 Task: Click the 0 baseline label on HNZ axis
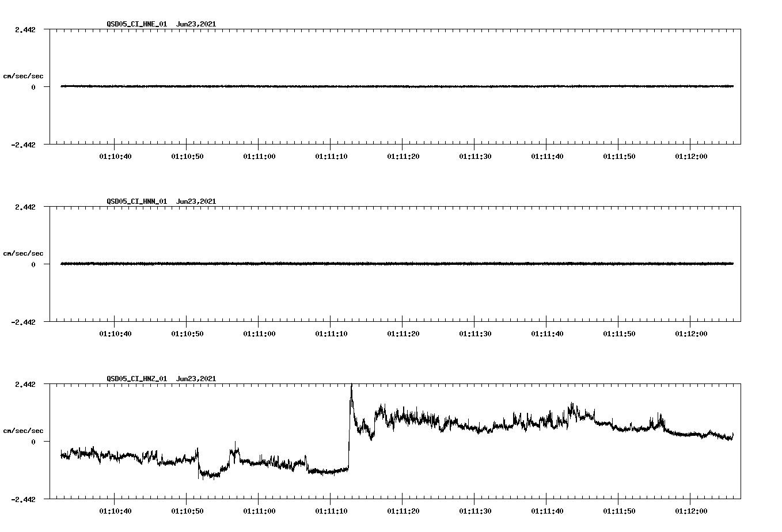(x=33, y=442)
